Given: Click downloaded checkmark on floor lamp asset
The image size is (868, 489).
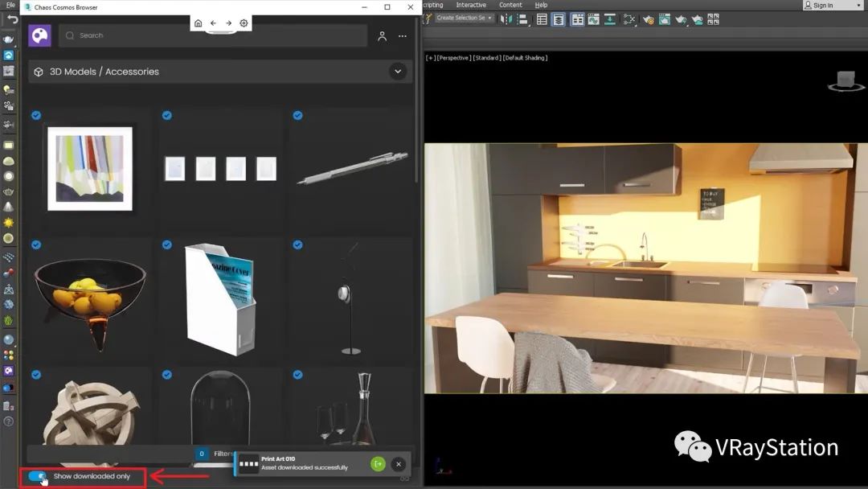Looking at the screenshot, I should click(298, 244).
